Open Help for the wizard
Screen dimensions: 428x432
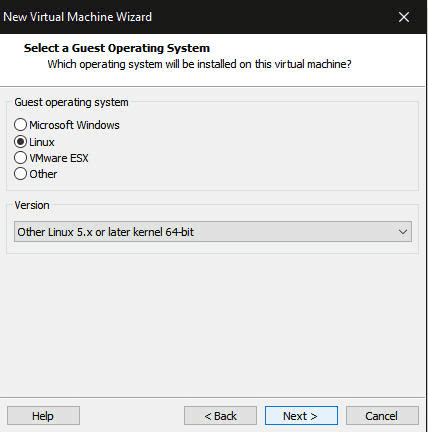point(43,416)
